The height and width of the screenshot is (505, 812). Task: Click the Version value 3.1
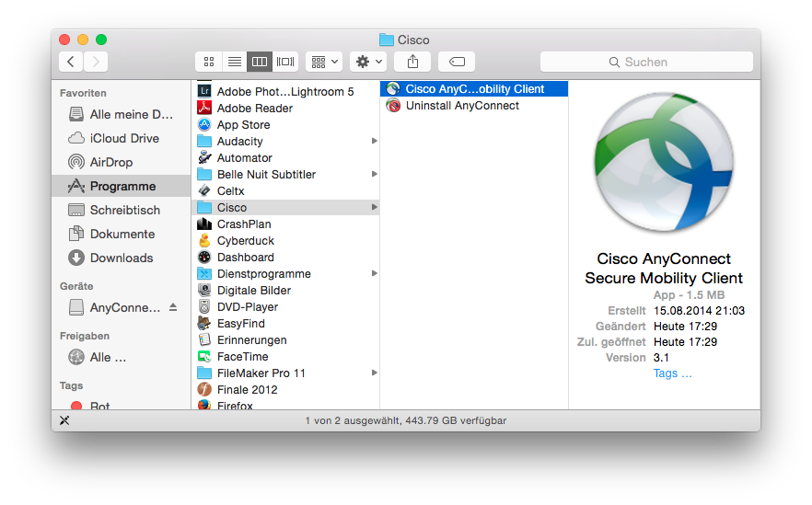point(661,358)
